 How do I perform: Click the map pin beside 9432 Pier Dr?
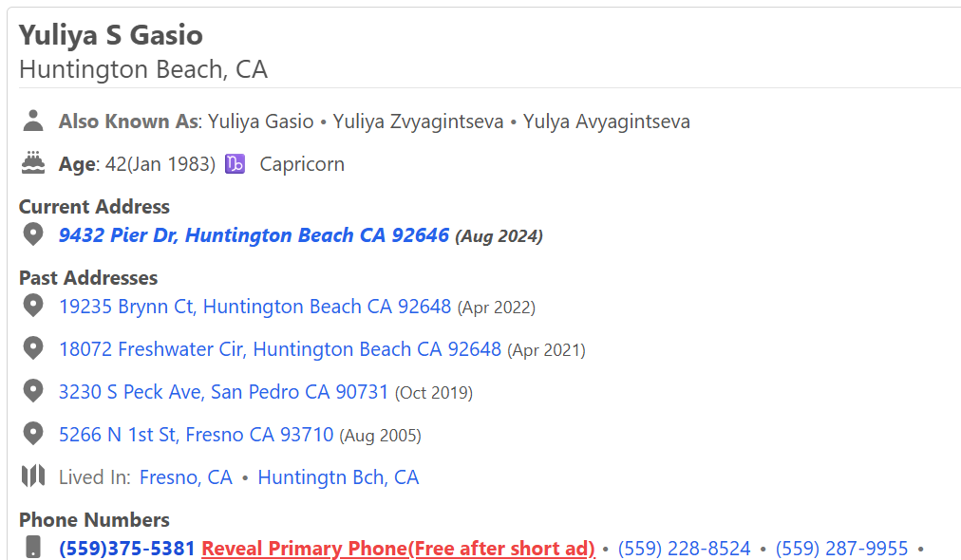[33, 234]
